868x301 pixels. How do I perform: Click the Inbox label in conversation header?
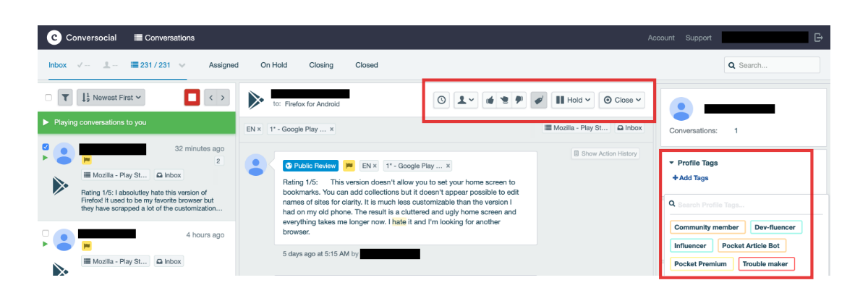629,128
